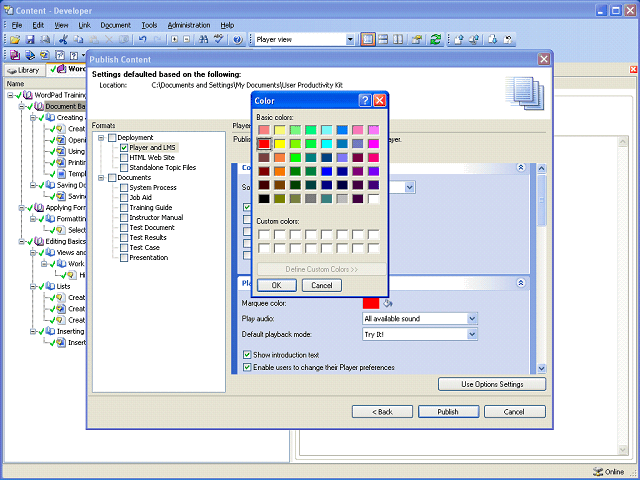Click the Print preview toolbar icon
640x480 pixels.
click(x=45, y=40)
